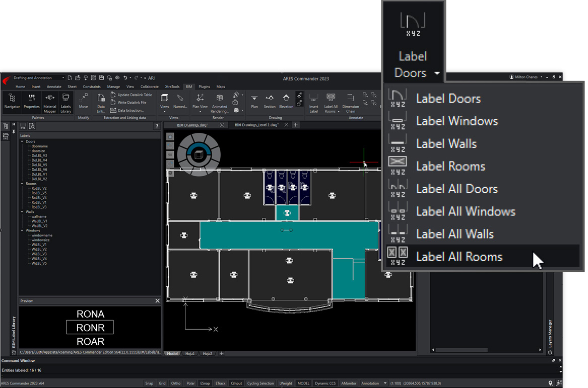588x388 pixels.
Task: Toggle LWeight display in the status bar
Action: (286, 383)
